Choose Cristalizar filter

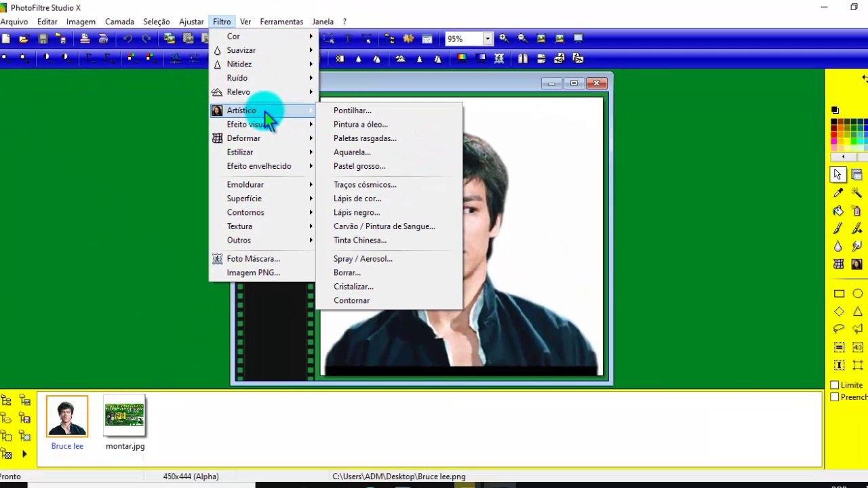click(x=389, y=287)
